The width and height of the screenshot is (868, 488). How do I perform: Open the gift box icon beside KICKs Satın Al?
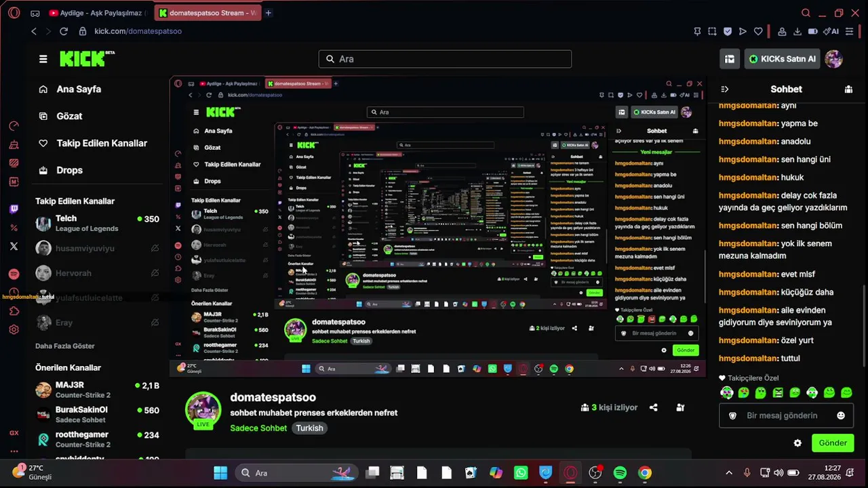click(x=730, y=59)
